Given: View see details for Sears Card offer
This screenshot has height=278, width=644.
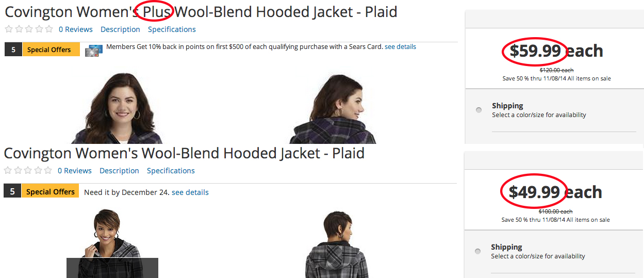Looking at the screenshot, I should (400, 46).
